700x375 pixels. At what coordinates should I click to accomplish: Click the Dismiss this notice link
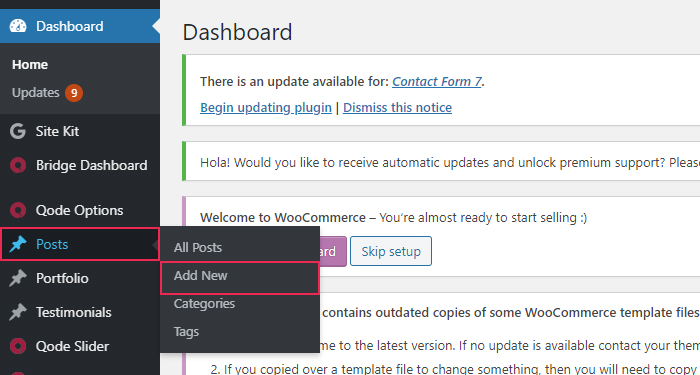click(397, 108)
